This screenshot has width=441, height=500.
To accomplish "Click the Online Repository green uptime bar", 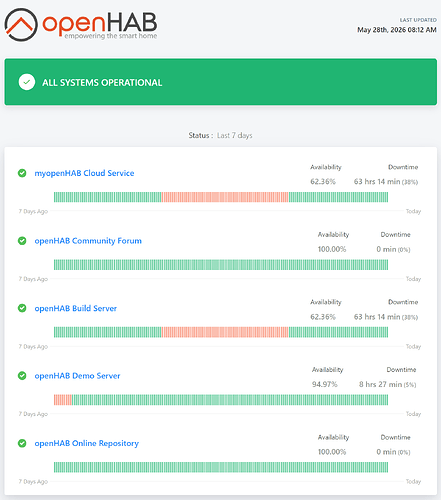I will click(221, 467).
